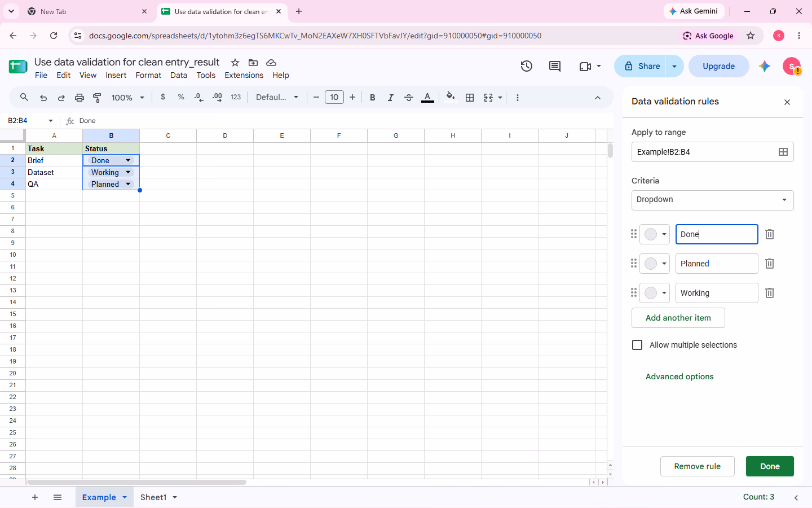Open version history clock icon
This screenshot has height=508, width=812.
526,66
